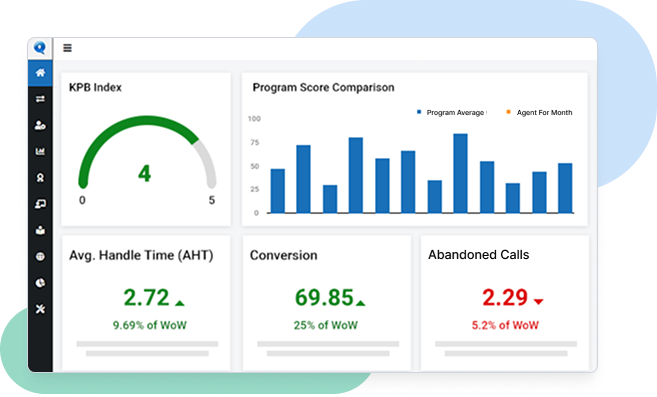The width and height of the screenshot is (657, 397).
Task: Open the hamburger menu
Action: click(67, 48)
